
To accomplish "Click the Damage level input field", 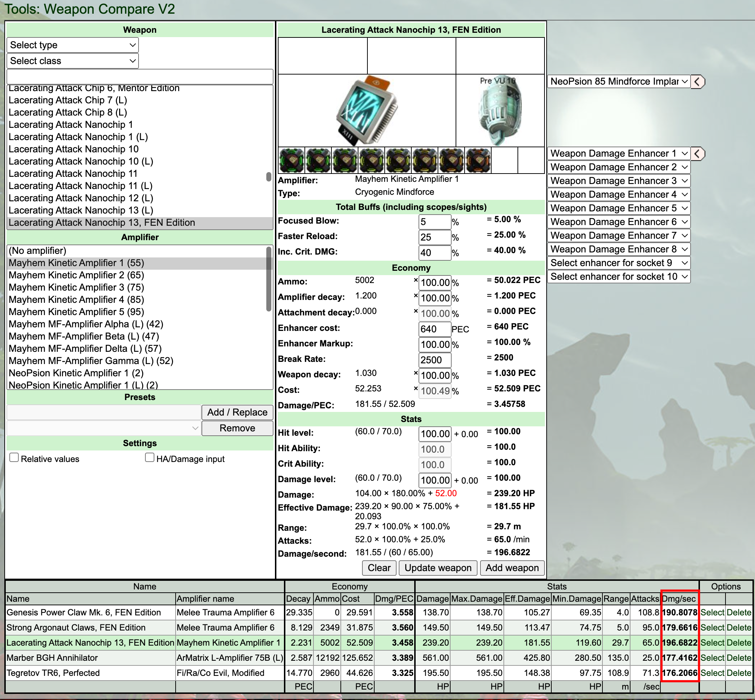I will (435, 480).
